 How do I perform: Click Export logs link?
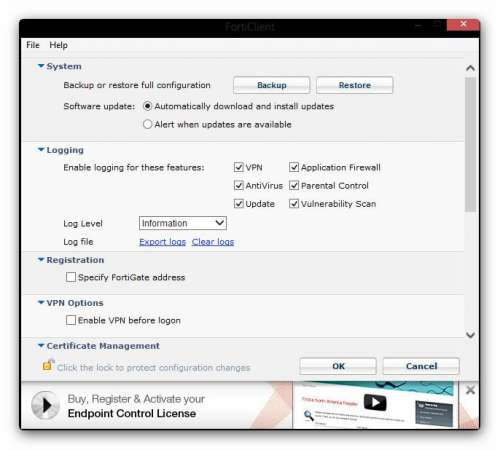coord(162,242)
